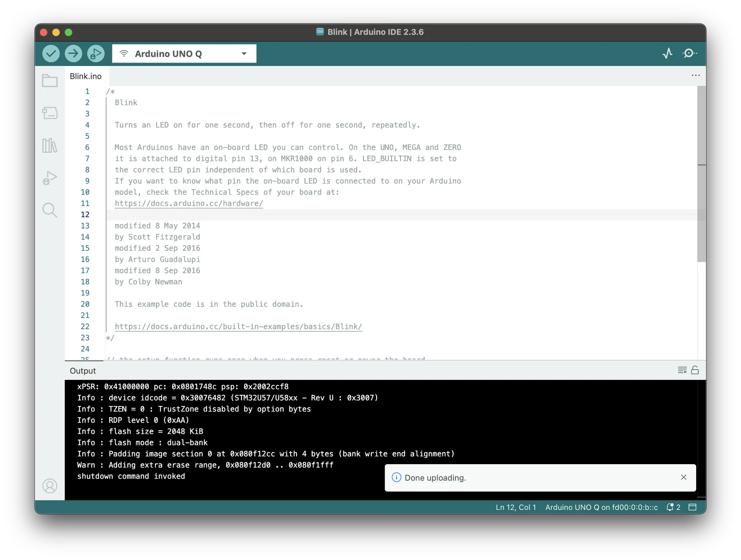Click the Upload arrow button

click(73, 54)
